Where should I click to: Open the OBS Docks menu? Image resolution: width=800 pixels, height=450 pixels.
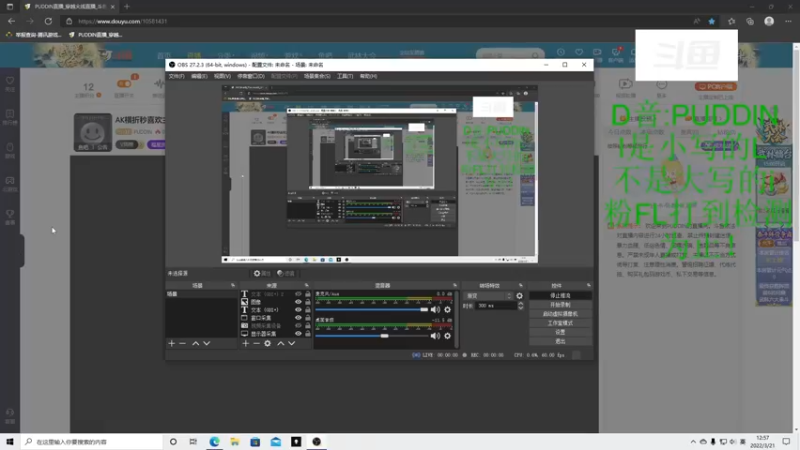tap(251, 76)
